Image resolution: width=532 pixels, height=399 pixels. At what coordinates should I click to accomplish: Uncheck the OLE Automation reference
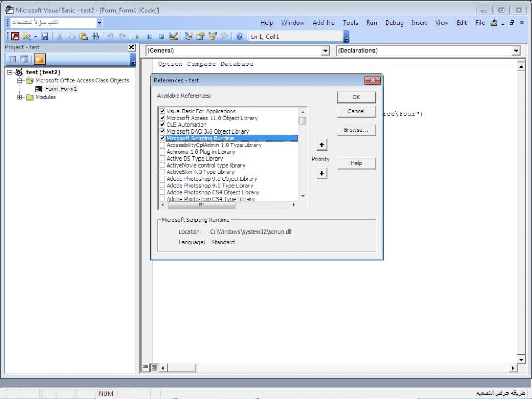tap(162, 124)
